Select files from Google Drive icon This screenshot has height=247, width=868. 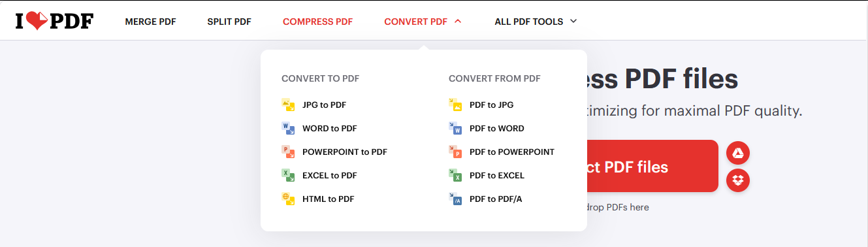tap(738, 153)
